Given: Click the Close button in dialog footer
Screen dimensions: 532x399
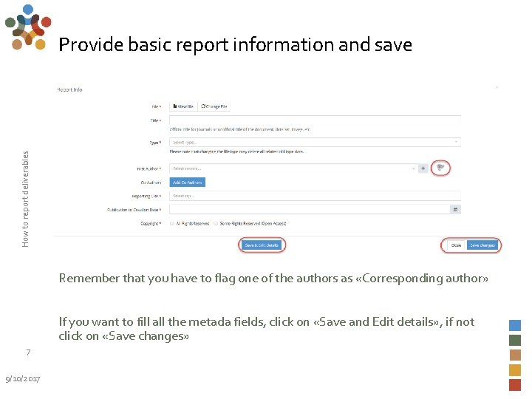Looking at the screenshot, I should coord(457,245).
